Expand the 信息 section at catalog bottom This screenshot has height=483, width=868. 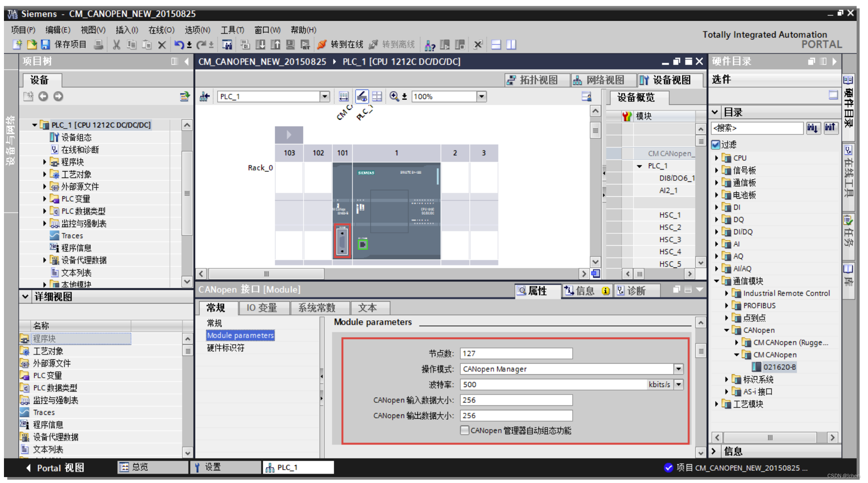(714, 451)
